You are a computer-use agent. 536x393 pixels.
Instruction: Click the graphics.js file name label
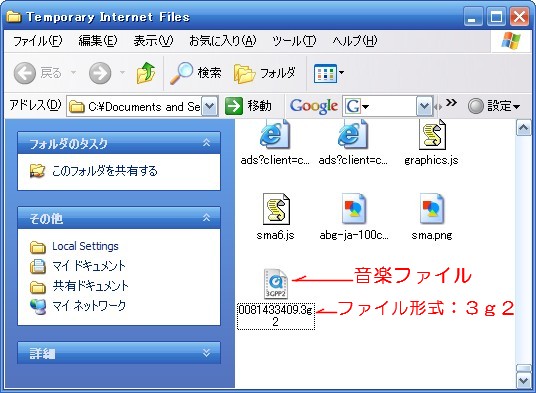431,160
